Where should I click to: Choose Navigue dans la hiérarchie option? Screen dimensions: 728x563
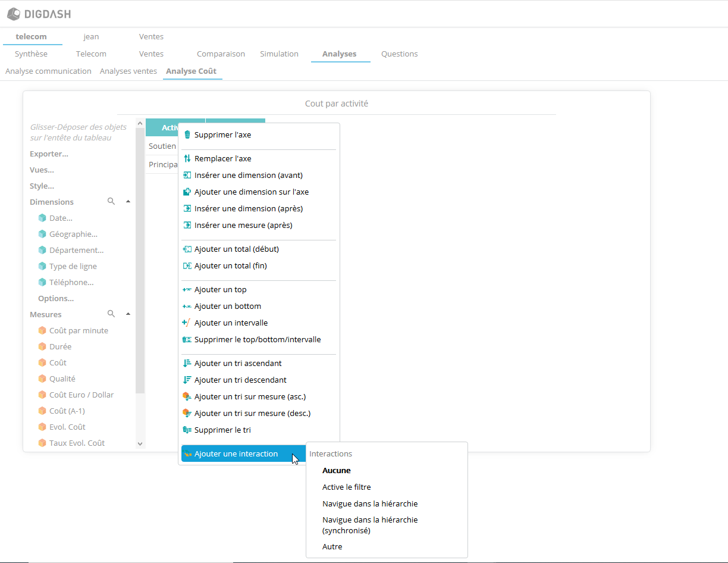[x=370, y=503]
